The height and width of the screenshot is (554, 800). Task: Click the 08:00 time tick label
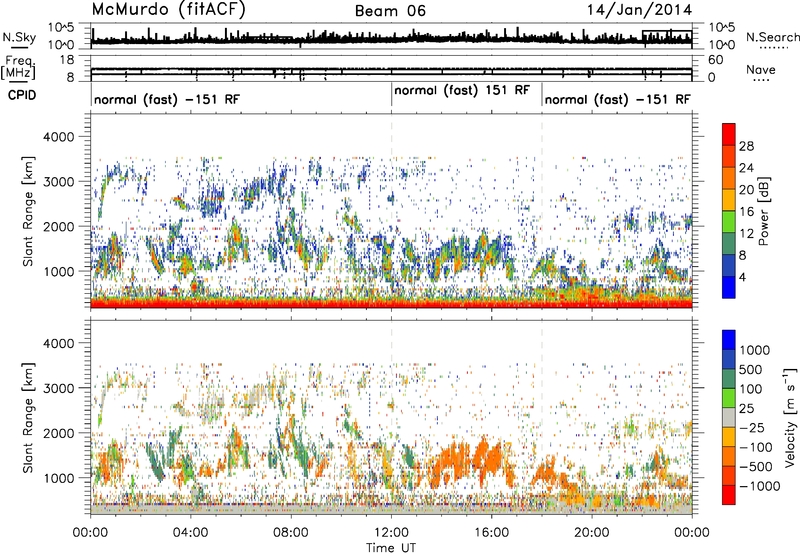[x=291, y=533]
